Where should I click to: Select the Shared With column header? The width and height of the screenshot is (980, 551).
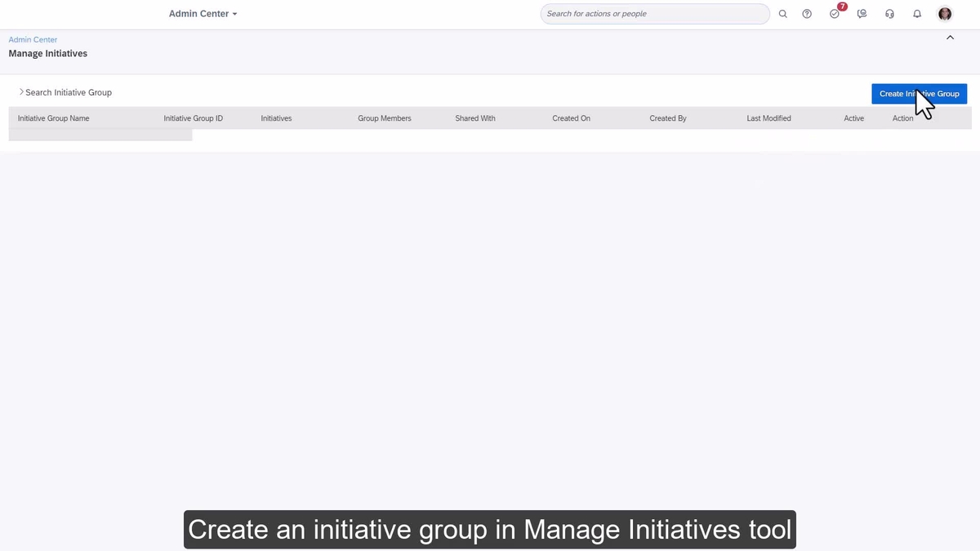pos(474,118)
